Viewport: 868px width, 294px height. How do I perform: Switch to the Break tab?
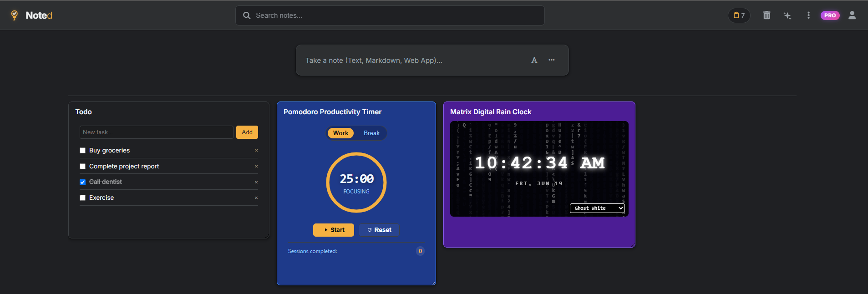click(371, 133)
